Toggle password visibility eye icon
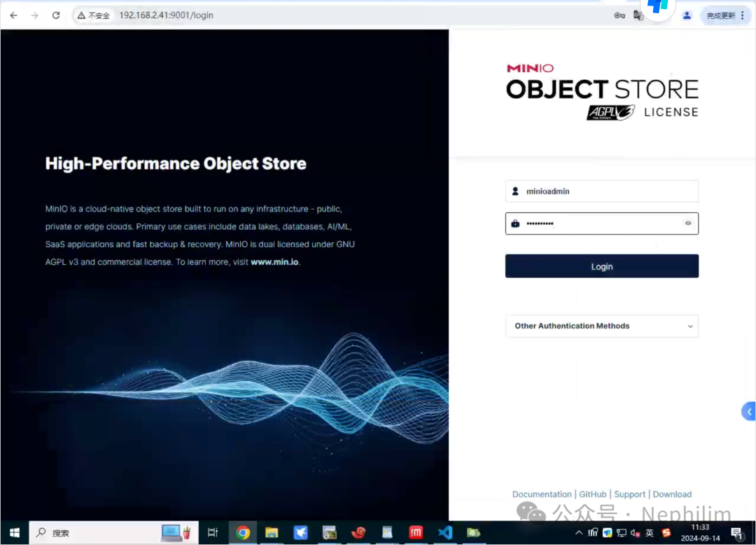Image resolution: width=756 pixels, height=545 pixels. (688, 223)
